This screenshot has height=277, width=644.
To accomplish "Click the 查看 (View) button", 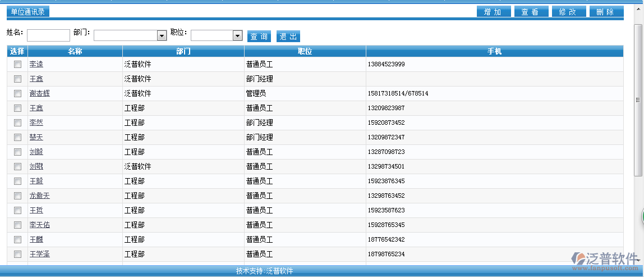I will 531,12.
